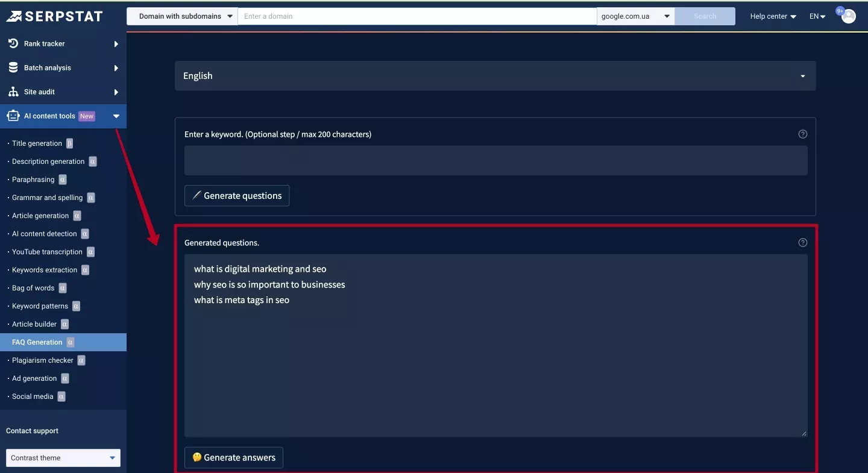Open Keywords extraction tool
Image resolution: width=868 pixels, height=473 pixels.
click(x=45, y=270)
